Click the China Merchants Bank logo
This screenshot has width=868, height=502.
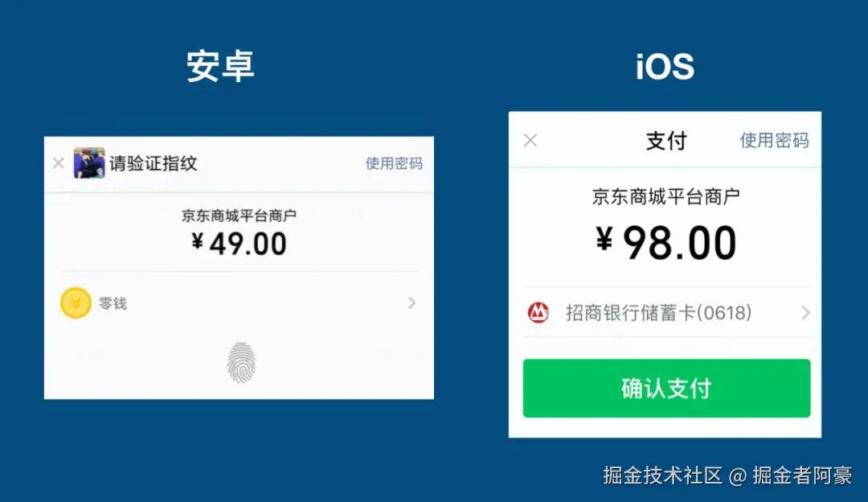point(538,313)
